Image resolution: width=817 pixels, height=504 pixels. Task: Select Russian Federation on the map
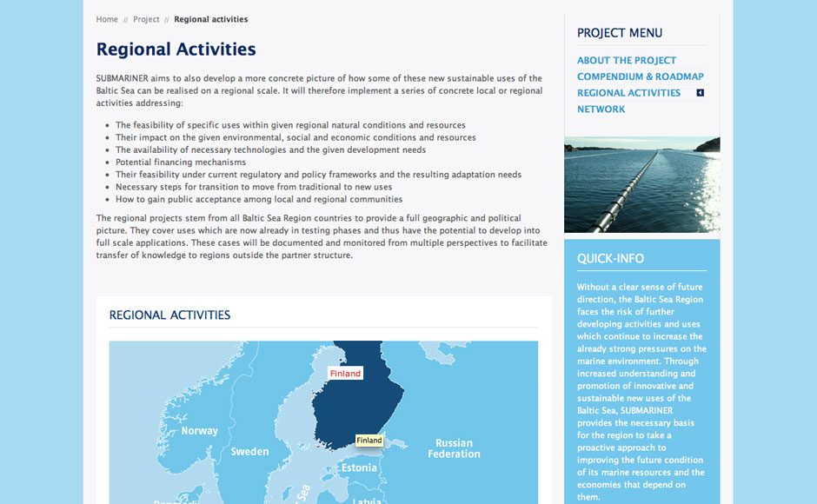pos(454,448)
